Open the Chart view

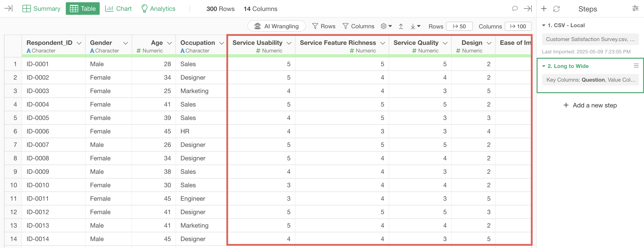[118, 9]
